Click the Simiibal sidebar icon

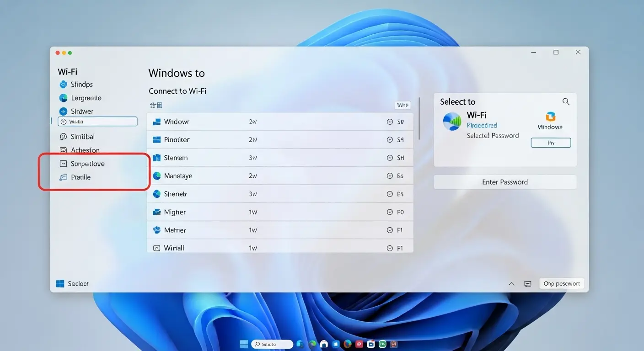(64, 137)
